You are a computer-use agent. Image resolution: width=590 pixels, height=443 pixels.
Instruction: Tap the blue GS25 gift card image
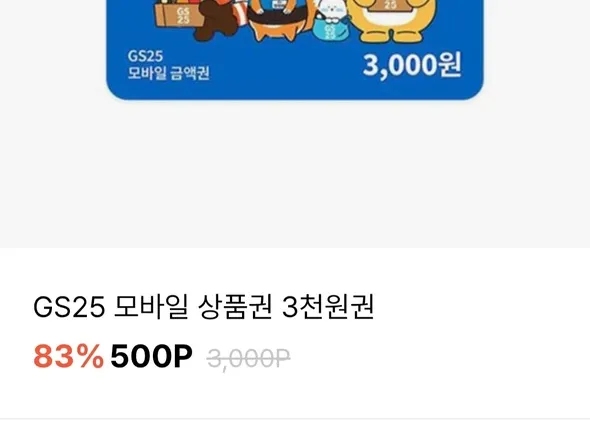click(295, 49)
